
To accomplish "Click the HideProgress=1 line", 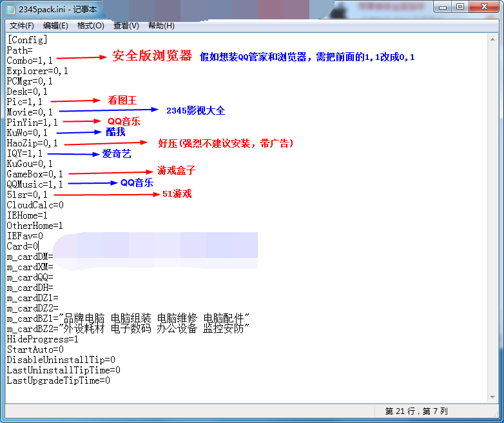I will (x=43, y=339).
